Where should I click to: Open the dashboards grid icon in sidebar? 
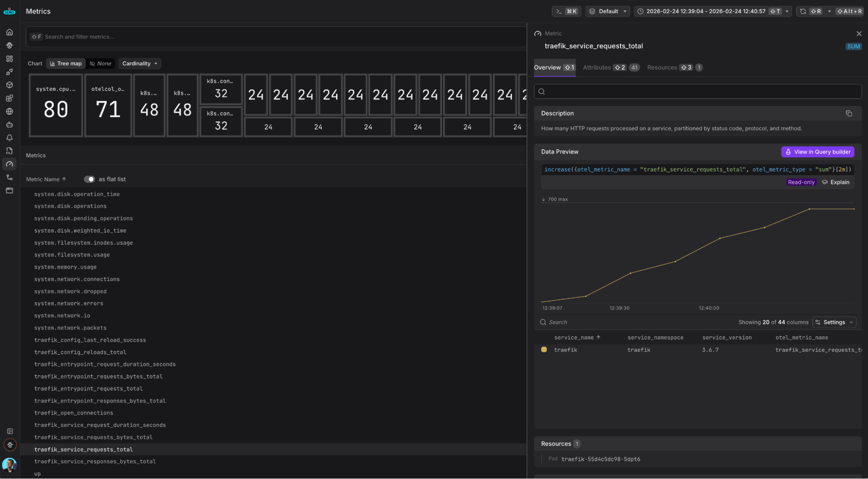[x=10, y=59]
